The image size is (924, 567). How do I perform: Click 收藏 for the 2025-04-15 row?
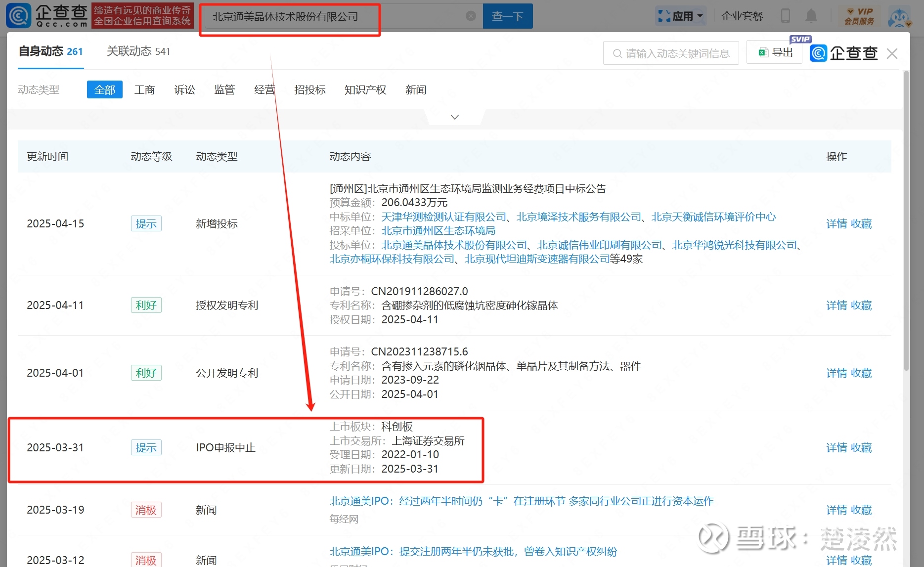861,224
